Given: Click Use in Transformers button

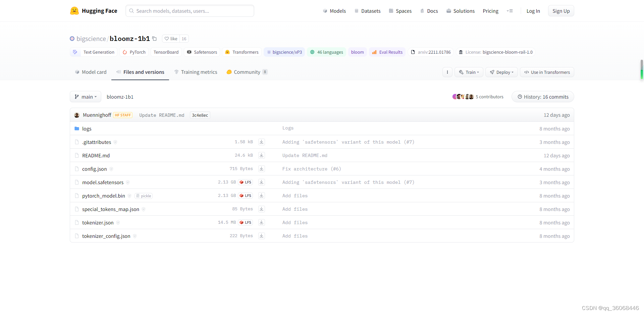Looking at the screenshot, I should (x=547, y=72).
